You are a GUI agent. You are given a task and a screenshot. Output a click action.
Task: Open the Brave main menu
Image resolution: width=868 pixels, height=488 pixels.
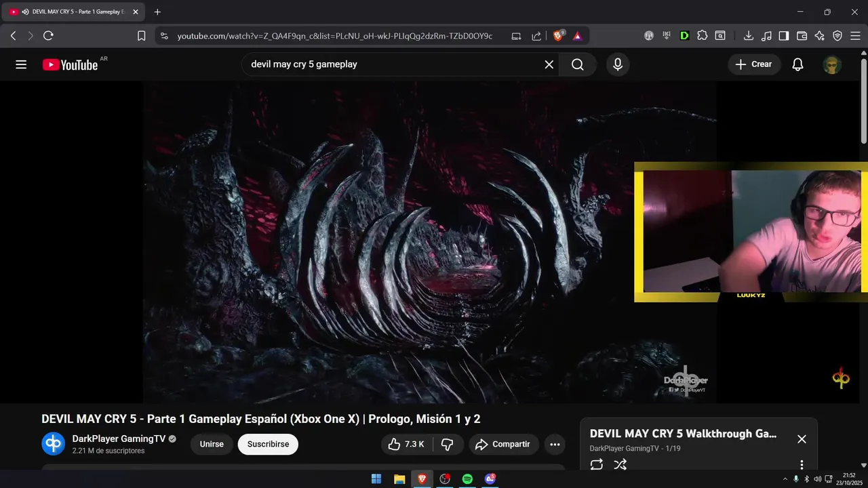click(x=855, y=36)
